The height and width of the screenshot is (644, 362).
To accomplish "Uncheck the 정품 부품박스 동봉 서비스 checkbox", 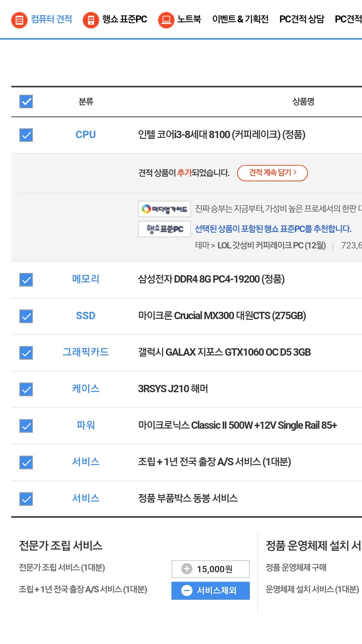I will (26, 499).
